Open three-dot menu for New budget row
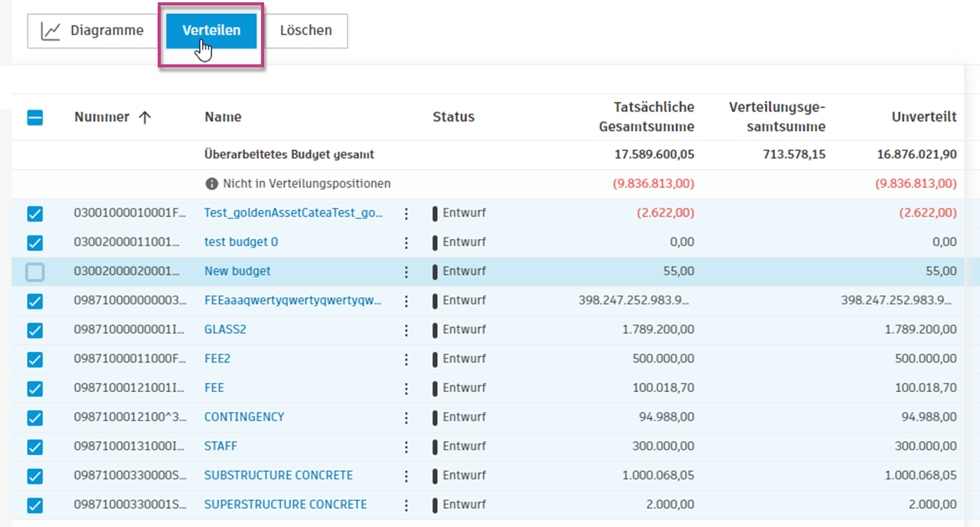Viewport: 980px width, 527px height. pyautogui.click(x=407, y=272)
